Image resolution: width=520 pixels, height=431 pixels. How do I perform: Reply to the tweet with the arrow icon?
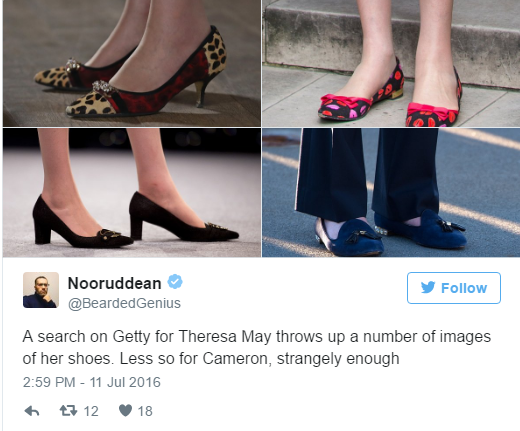tap(32, 411)
